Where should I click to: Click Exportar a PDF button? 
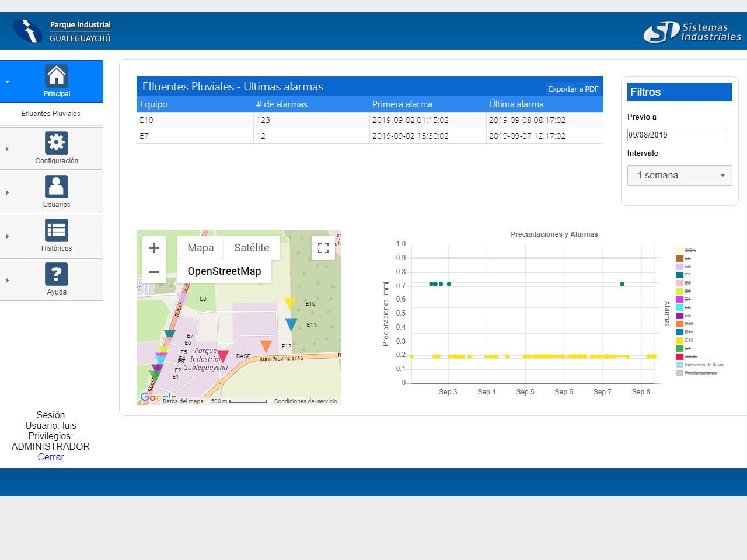click(x=573, y=89)
